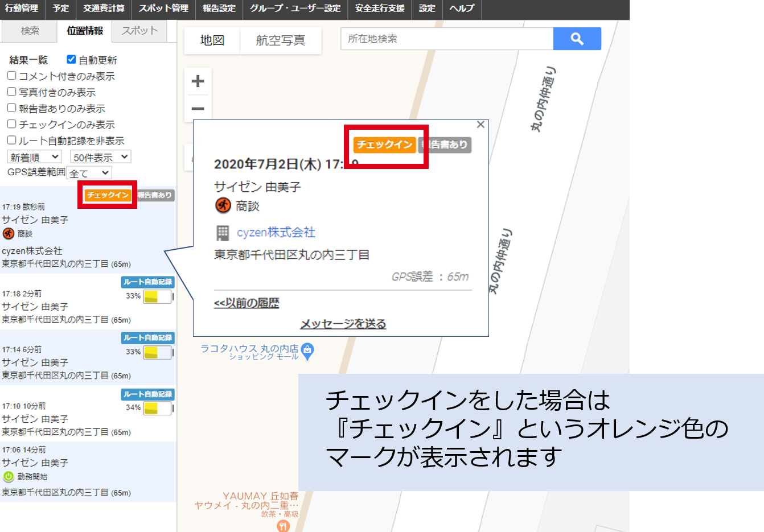
Task: Open the スポット管理 menu
Action: [164, 9]
